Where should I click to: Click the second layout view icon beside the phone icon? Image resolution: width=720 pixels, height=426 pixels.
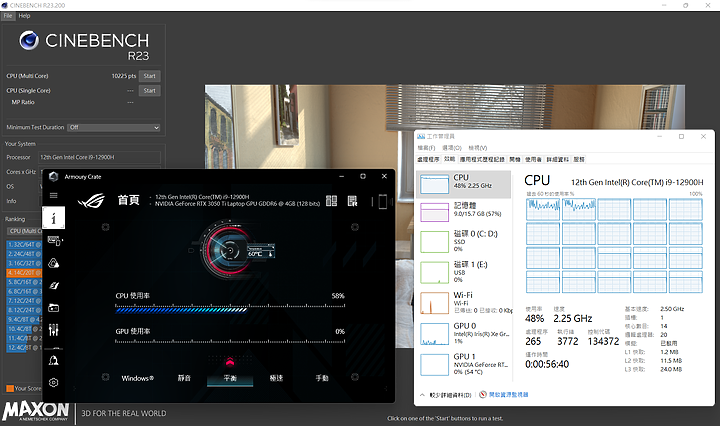click(x=353, y=201)
